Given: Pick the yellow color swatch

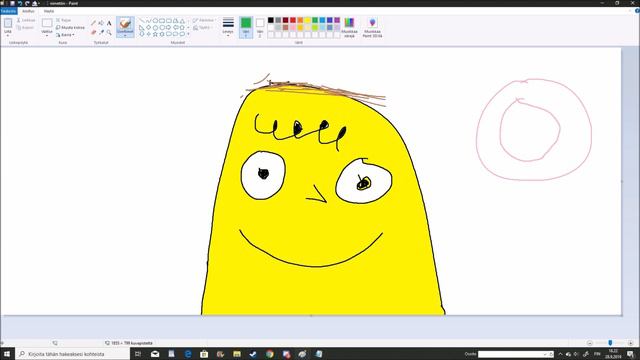Looking at the screenshot, I should 307,20.
